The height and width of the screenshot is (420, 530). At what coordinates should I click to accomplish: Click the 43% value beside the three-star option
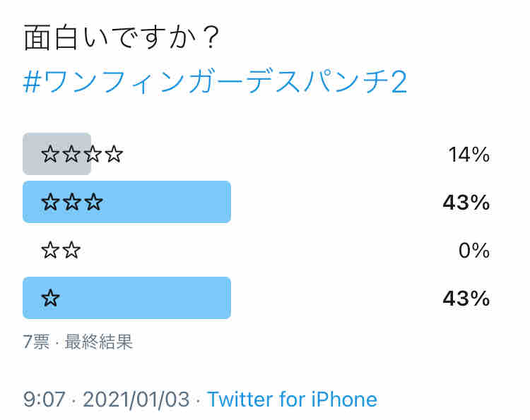466,203
